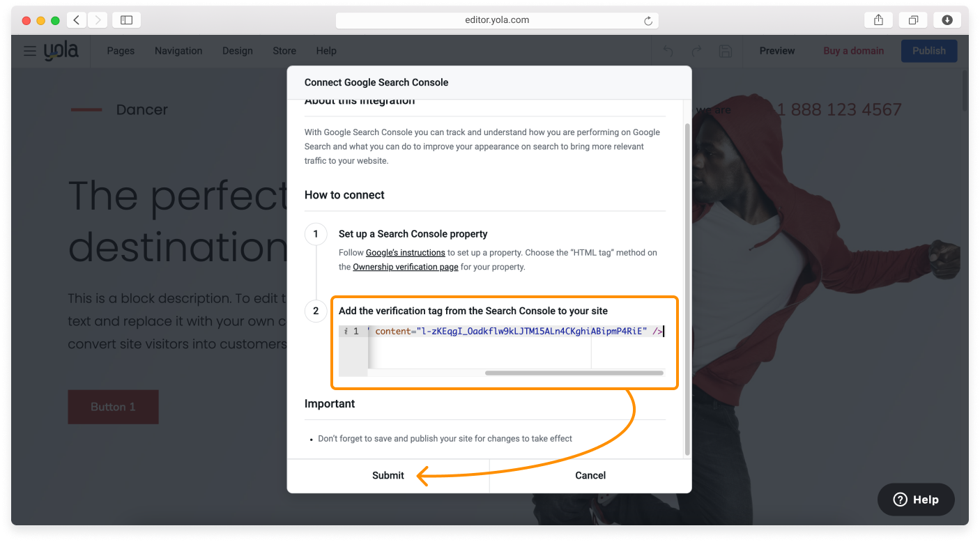Click the browser share icon
The image size is (980, 542).
pyautogui.click(x=878, y=20)
